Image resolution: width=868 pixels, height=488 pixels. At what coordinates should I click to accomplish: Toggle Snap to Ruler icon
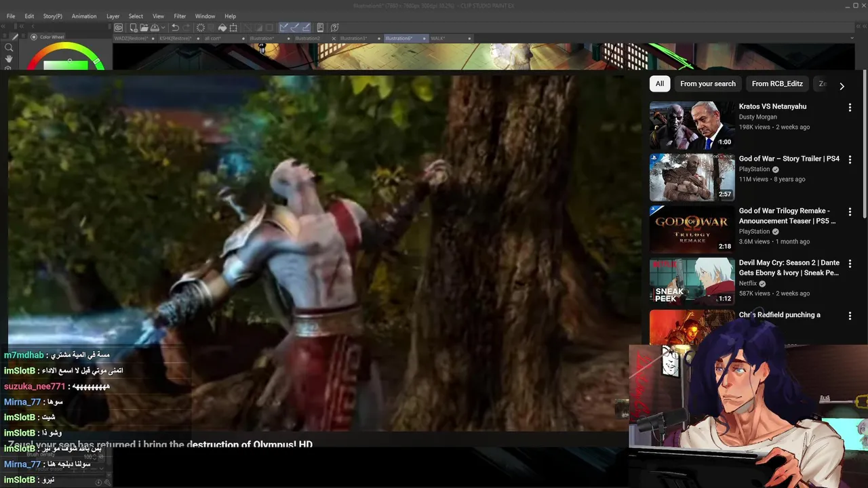coord(284,28)
